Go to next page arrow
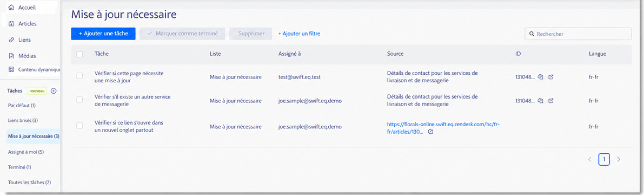The height and width of the screenshot is (195, 644). point(619,159)
